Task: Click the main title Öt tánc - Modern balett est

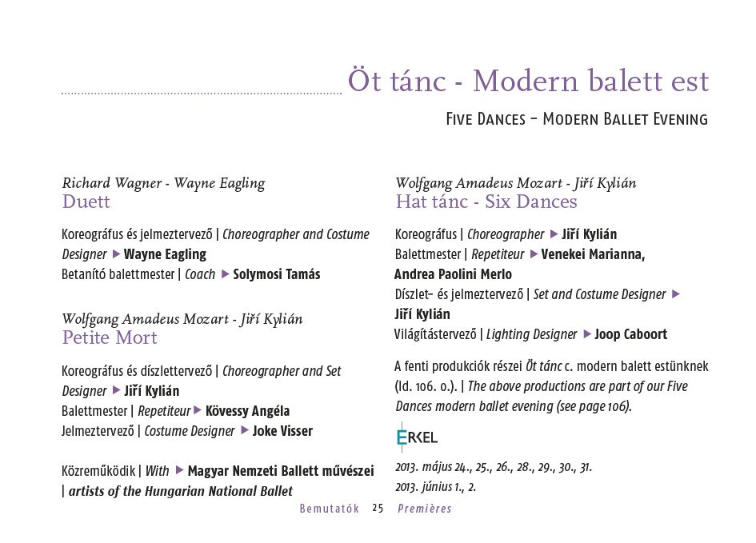Action: tap(529, 81)
